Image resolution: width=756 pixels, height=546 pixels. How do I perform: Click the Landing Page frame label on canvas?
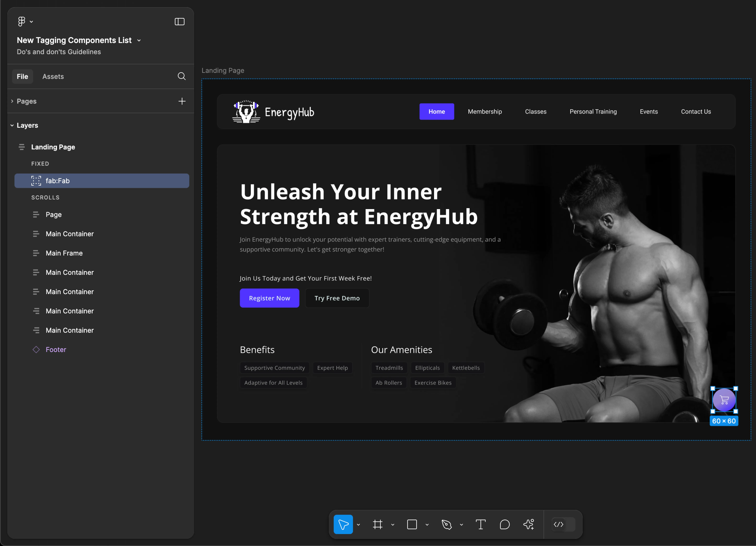[223, 70]
